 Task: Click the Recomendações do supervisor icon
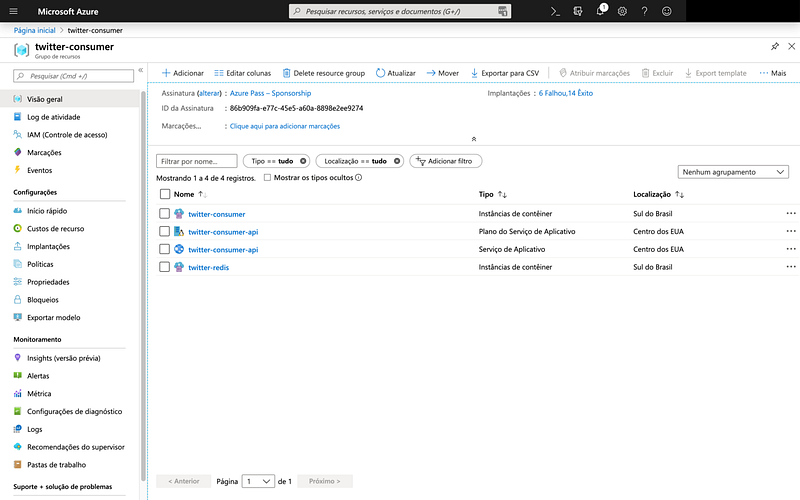tap(17, 446)
